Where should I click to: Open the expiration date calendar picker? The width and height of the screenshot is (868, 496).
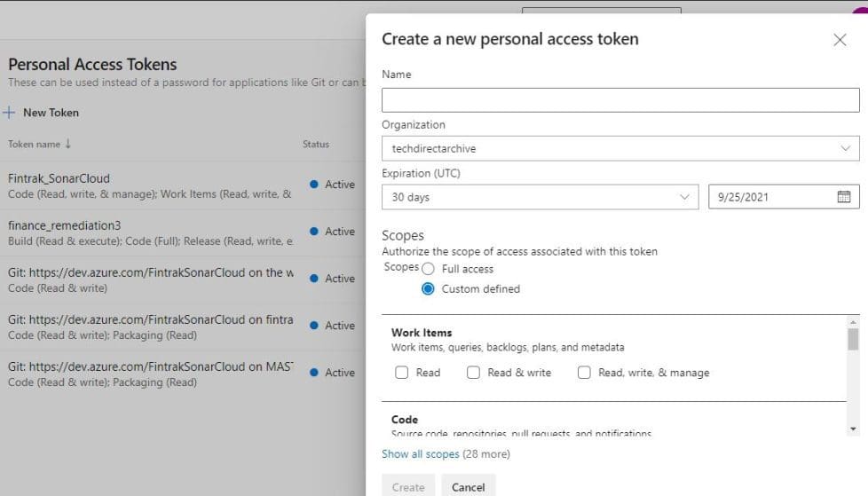click(843, 197)
